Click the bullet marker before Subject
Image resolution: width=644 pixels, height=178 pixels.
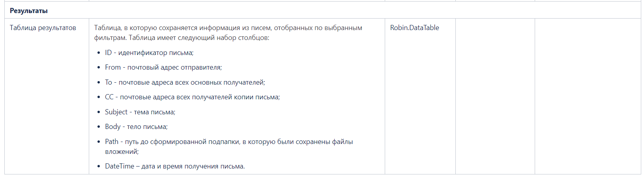tap(99, 112)
